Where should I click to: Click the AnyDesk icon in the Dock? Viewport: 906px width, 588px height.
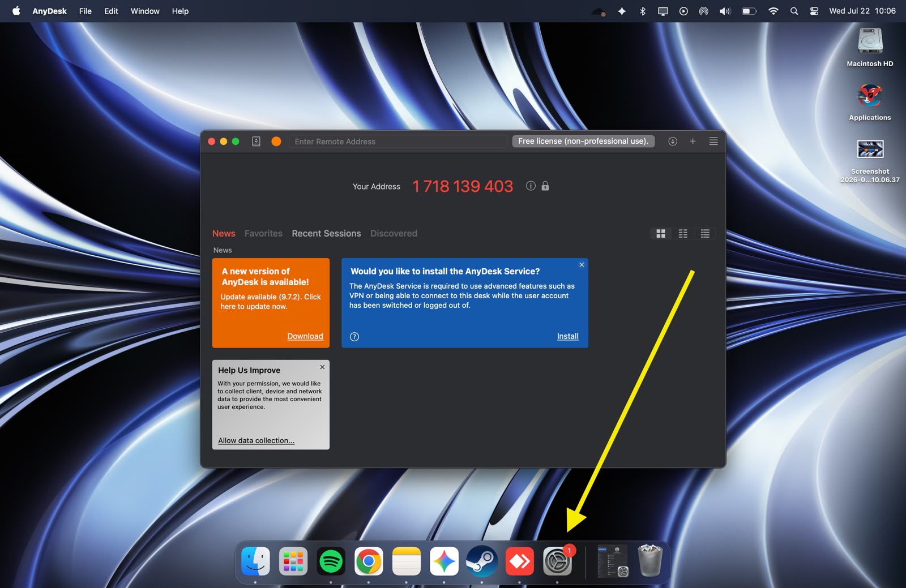click(519, 561)
